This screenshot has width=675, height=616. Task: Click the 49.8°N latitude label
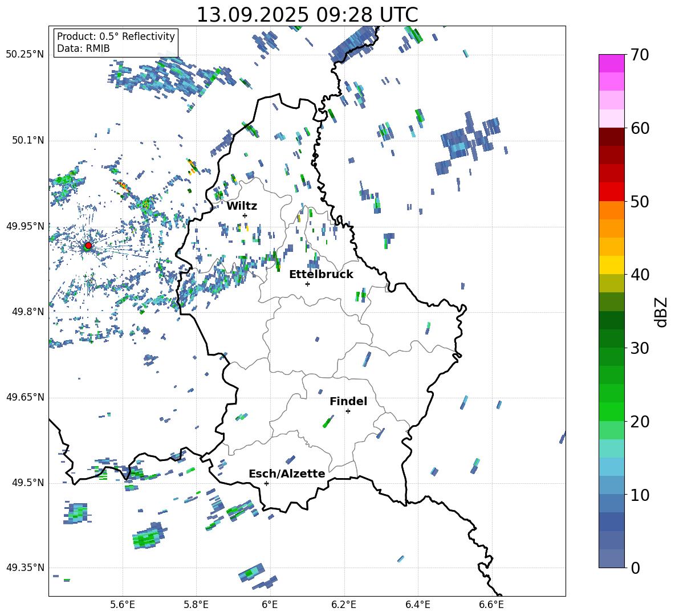(27, 312)
